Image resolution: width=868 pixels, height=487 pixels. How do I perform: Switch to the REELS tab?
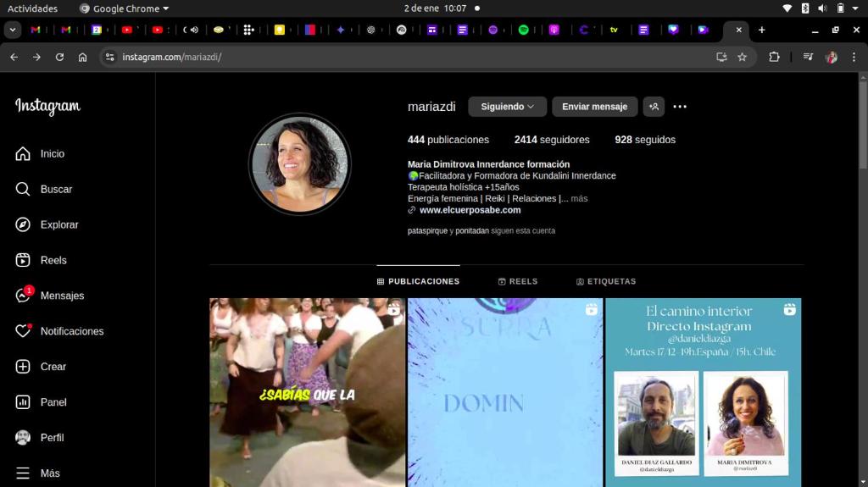[518, 281]
